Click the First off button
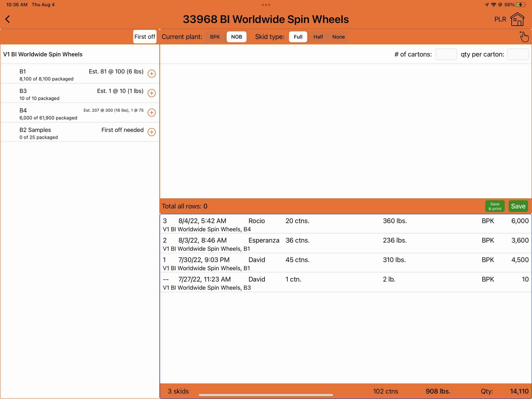The height and width of the screenshot is (399, 532). click(144, 37)
